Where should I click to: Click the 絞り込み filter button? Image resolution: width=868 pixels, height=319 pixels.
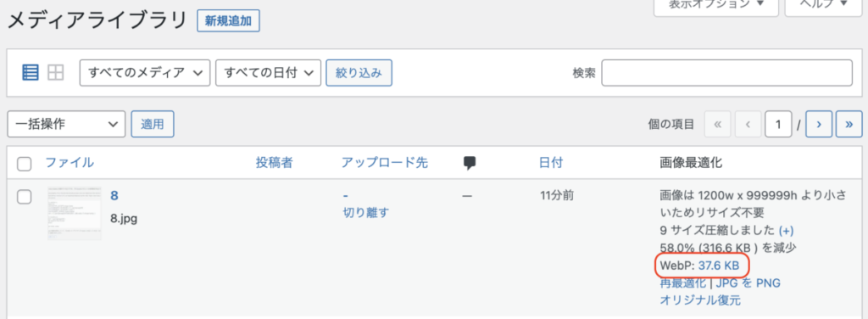tap(359, 73)
